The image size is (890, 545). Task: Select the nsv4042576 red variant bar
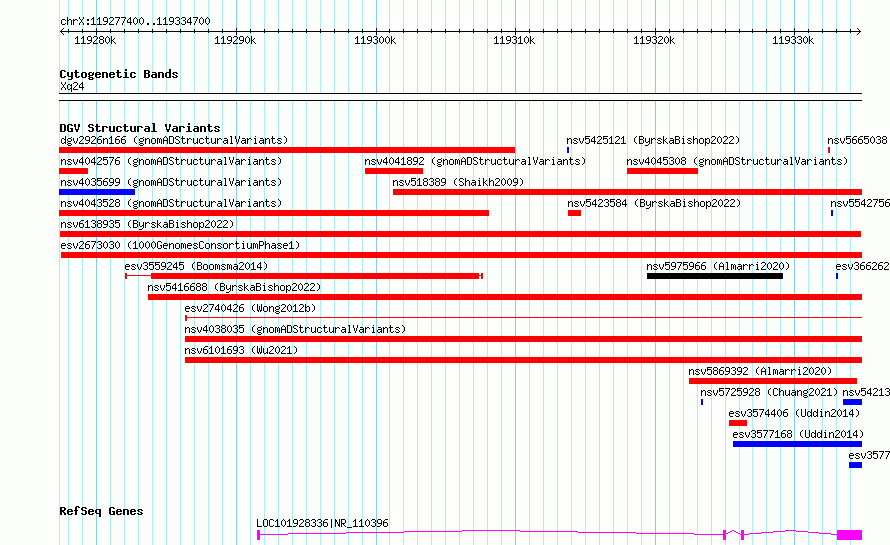point(73,171)
